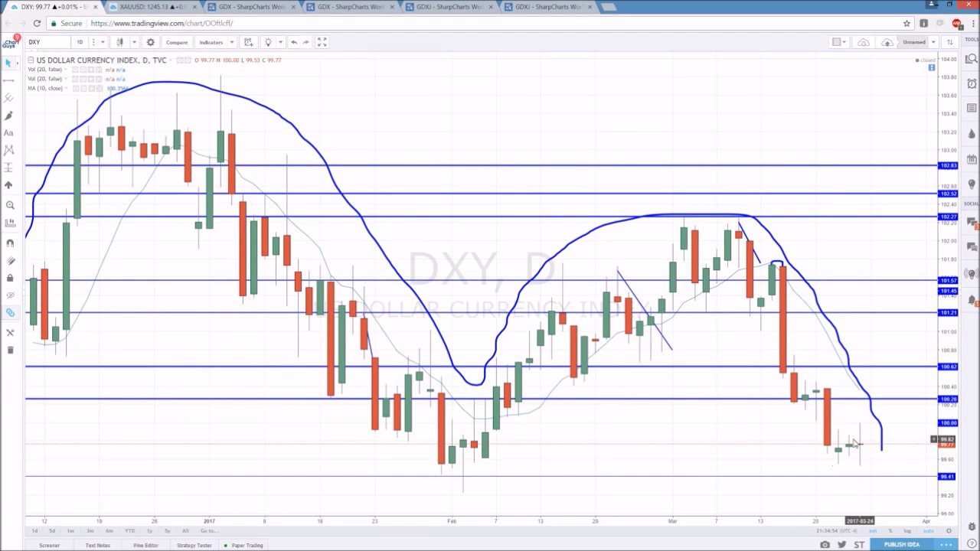Image resolution: width=980 pixels, height=551 pixels.
Task: Click the trash remove drawings icon
Action: tap(10, 350)
